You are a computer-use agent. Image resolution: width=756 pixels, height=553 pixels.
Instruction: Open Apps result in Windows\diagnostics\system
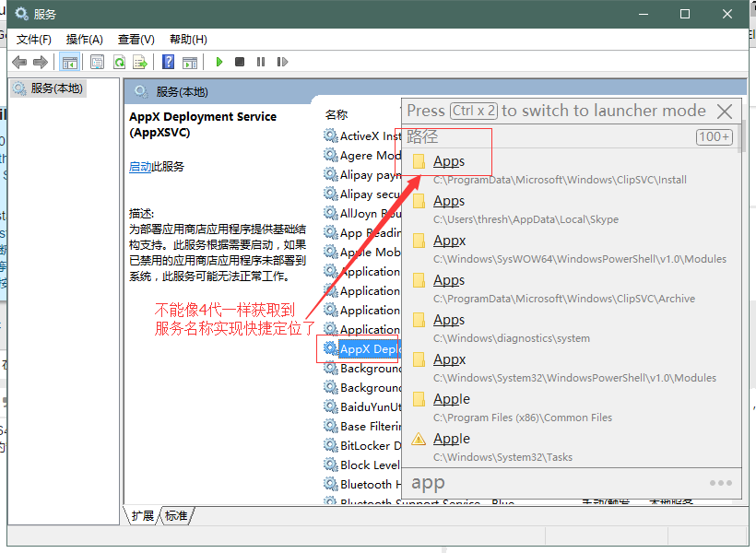pyautogui.click(x=571, y=327)
